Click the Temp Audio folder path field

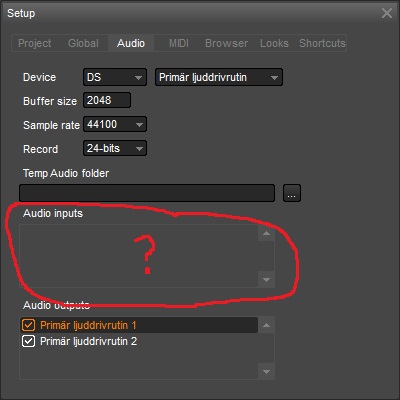147,193
